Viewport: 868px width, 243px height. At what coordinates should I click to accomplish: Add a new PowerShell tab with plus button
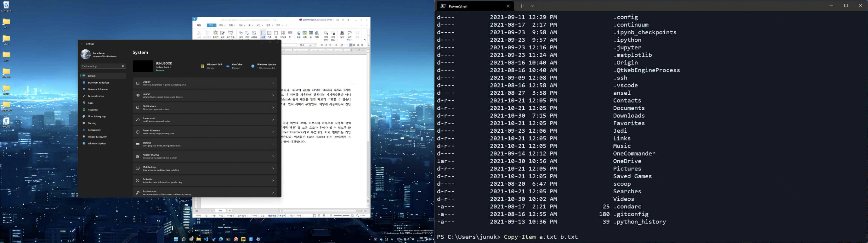coord(521,6)
